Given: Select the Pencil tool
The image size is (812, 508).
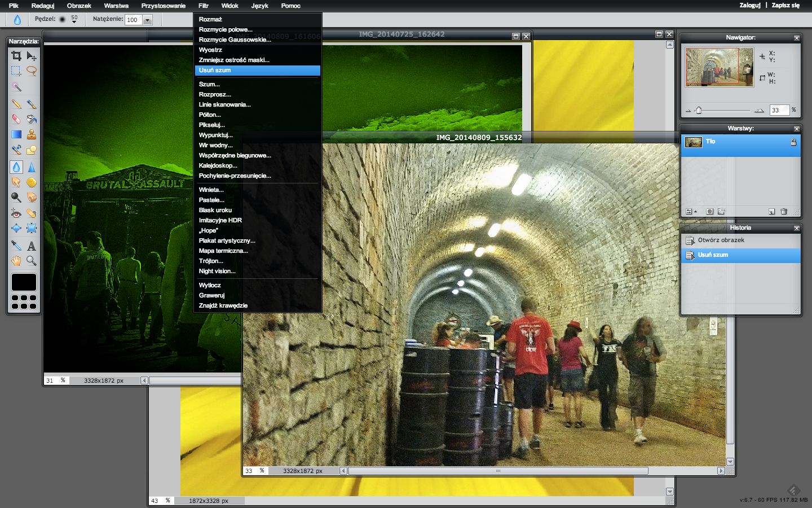Looking at the screenshot, I should coord(16,104).
